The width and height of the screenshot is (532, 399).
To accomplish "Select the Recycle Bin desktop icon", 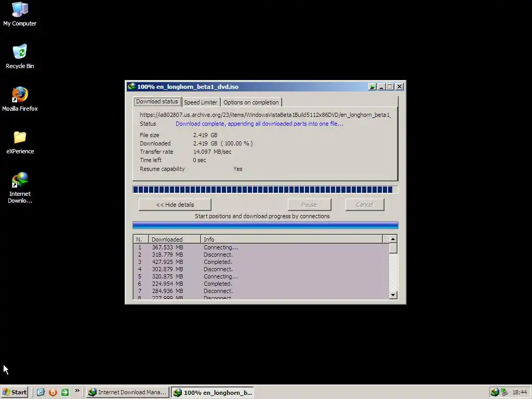I will [x=20, y=56].
